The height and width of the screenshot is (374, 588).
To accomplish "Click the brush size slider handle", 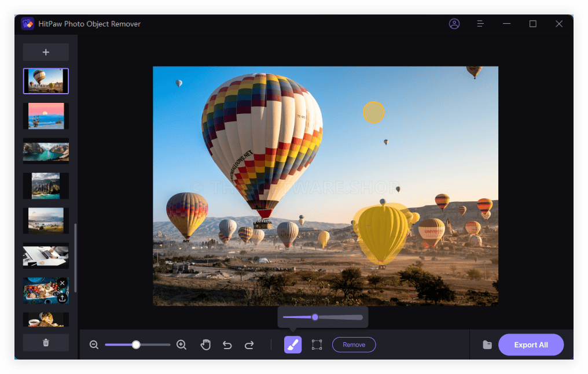I will (315, 317).
